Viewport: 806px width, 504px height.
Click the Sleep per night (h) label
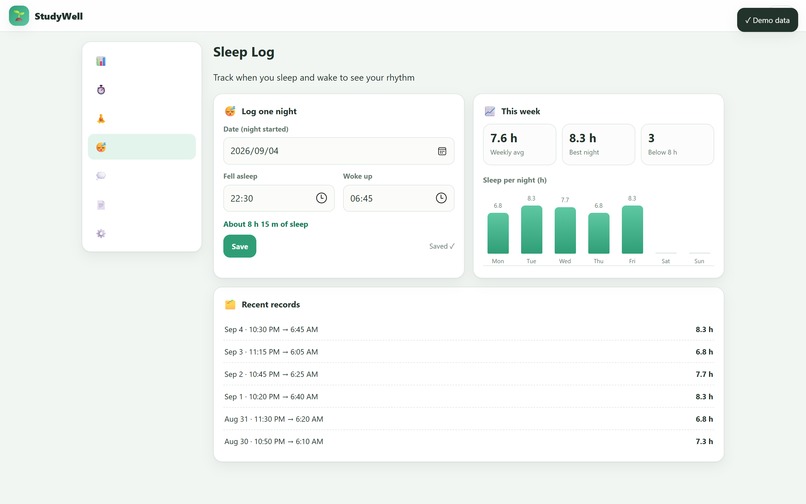[x=515, y=180]
